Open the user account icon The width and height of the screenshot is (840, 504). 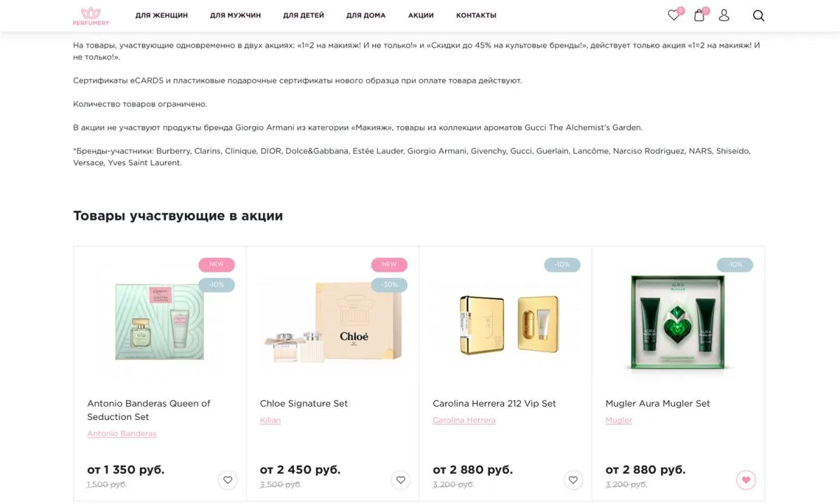tap(724, 14)
